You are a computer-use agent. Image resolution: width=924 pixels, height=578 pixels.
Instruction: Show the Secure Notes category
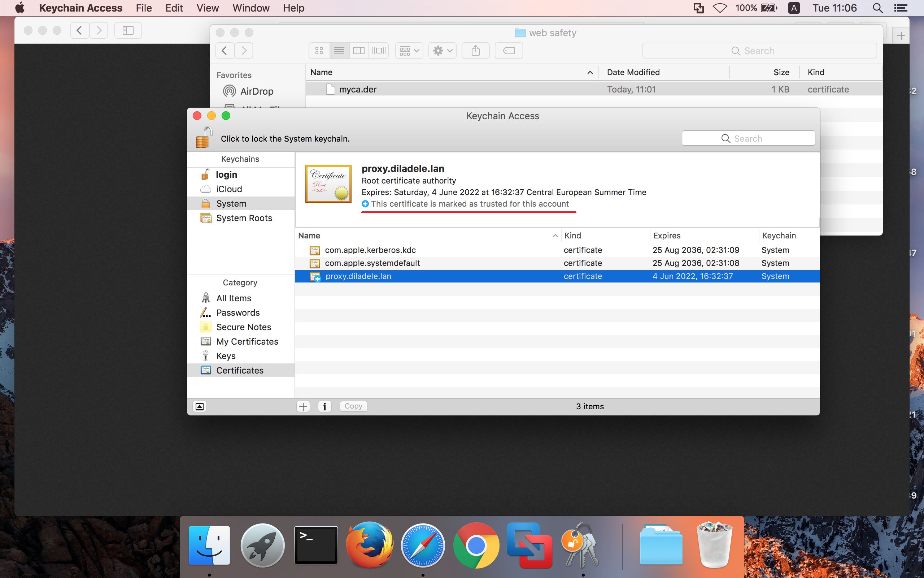pos(241,327)
